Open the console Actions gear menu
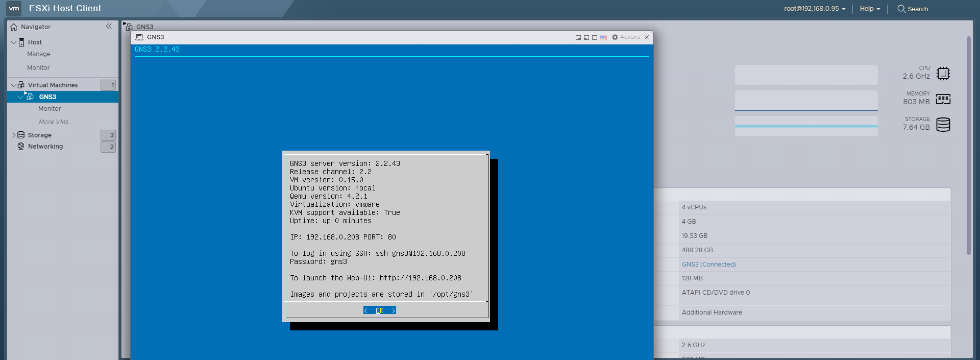 (626, 37)
